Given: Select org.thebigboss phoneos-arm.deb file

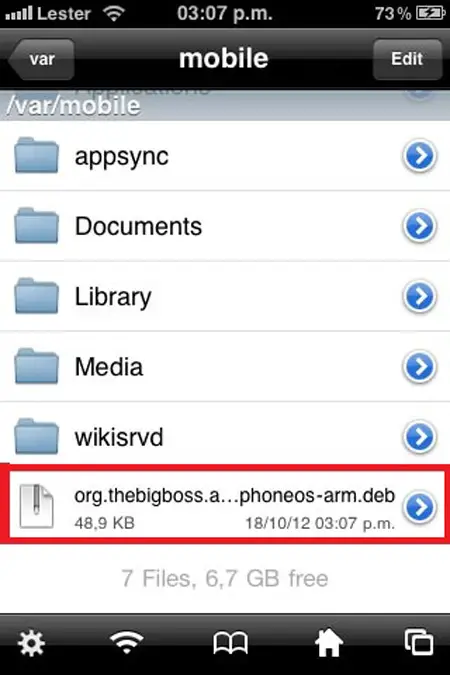Looking at the screenshot, I should pyautogui.click(x=225, y=505).
